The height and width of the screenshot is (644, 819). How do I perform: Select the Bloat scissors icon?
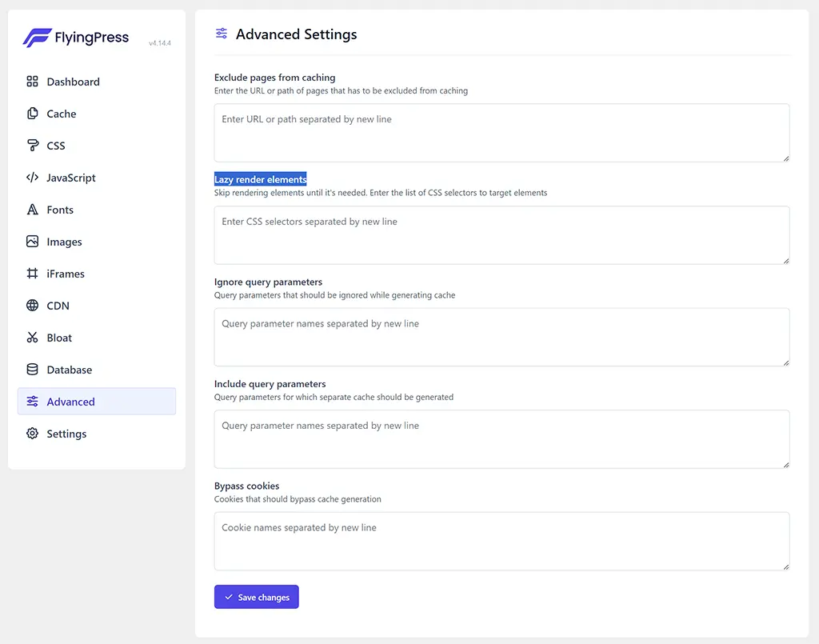point(32,338)
